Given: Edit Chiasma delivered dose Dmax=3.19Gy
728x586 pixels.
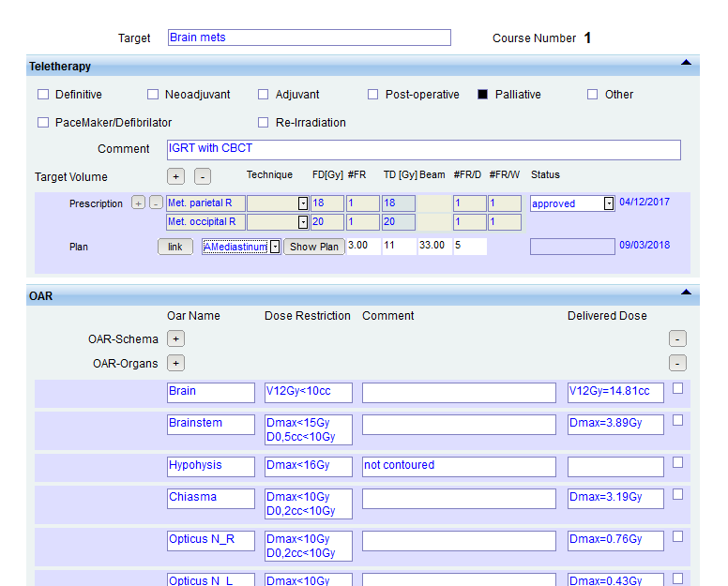Looking at the screenshot, I should (615, 499).
